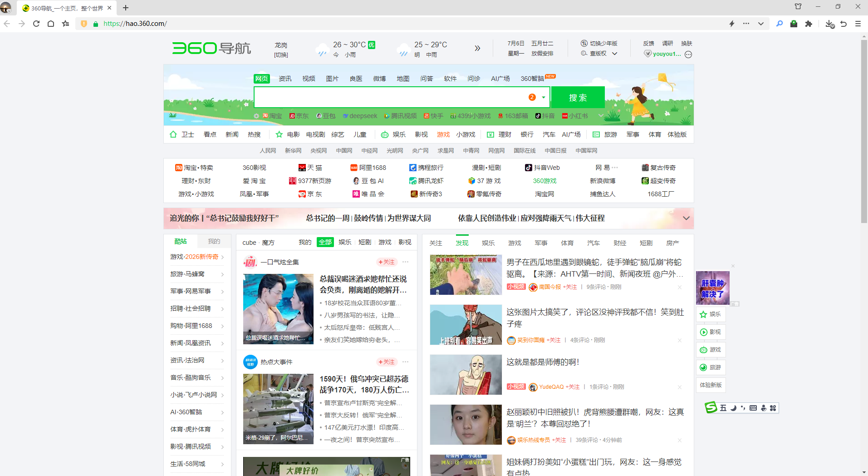This screenshot has width=868, height=476.
Task: Open the 豆包 AI site link
Action: tap(368, 181)
